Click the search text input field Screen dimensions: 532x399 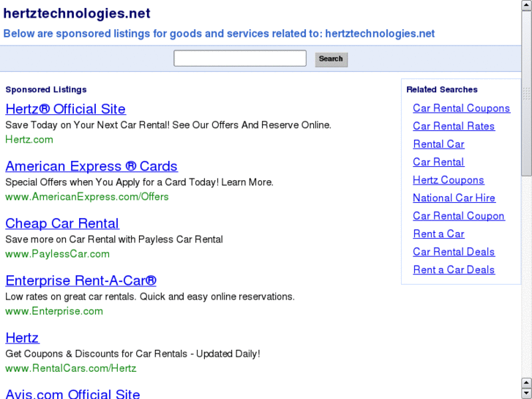click(240, 59)
